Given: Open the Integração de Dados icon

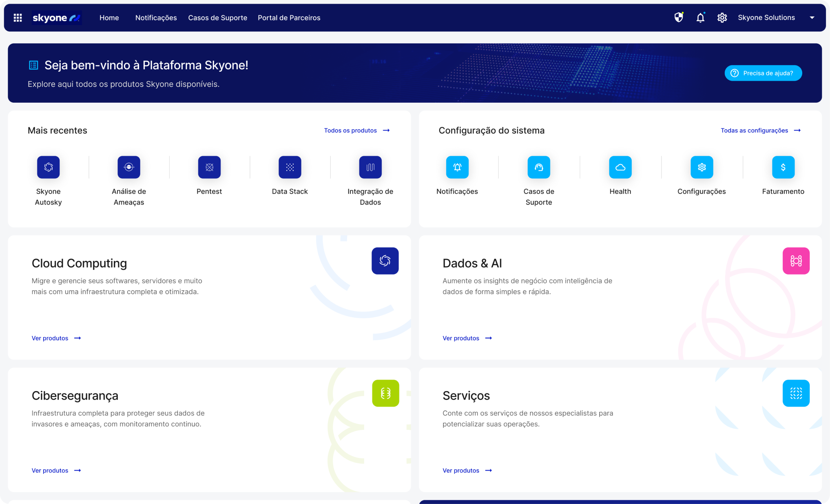Looking at the screenshot, I should pos(370,167).
